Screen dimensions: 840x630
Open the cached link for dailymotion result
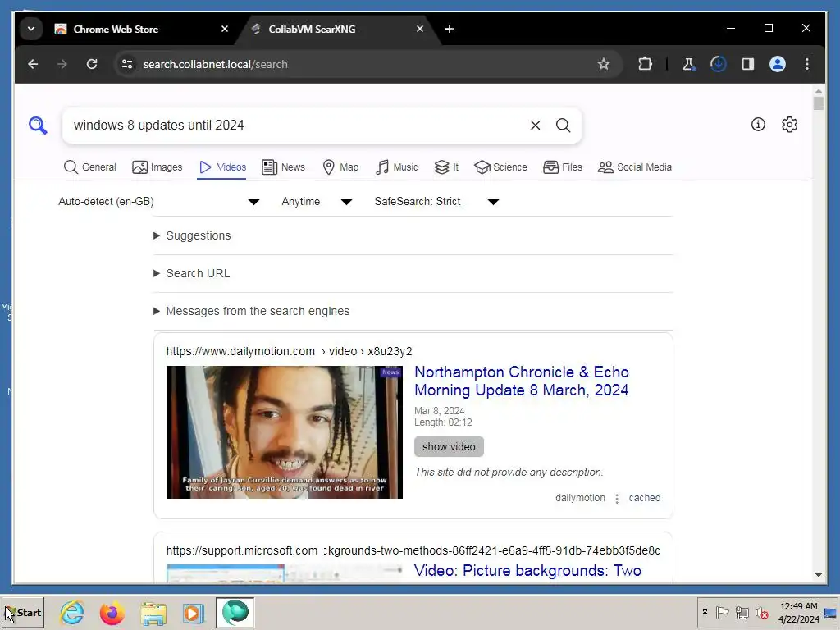tap(645, 498)
